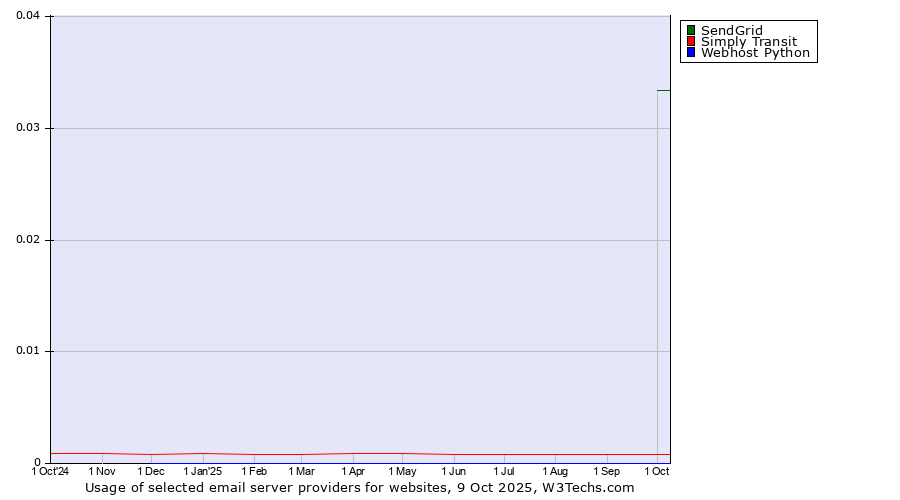Click the 0.02 y-axis value
Screen dimensions: 900x500
coord(27,240)
